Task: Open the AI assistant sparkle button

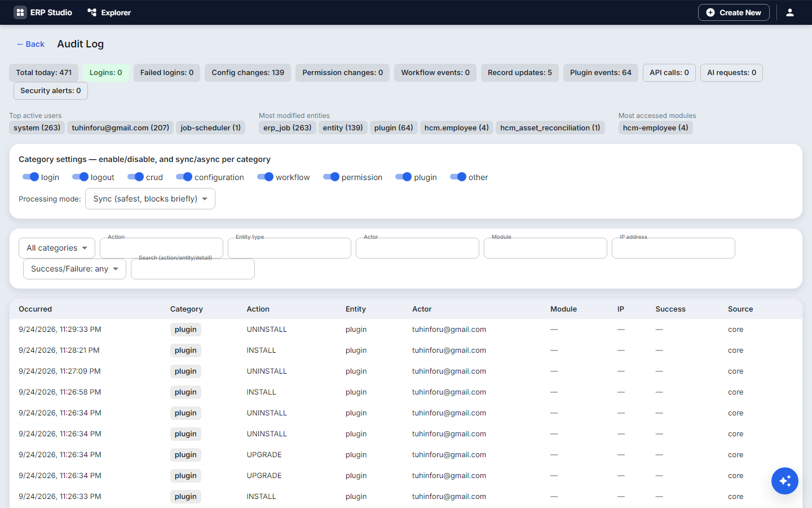Action: pos(785,481)
